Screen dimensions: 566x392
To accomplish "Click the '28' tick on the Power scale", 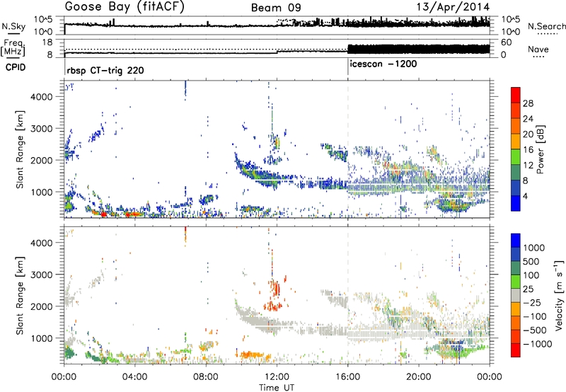I will (x=528, y=103).
